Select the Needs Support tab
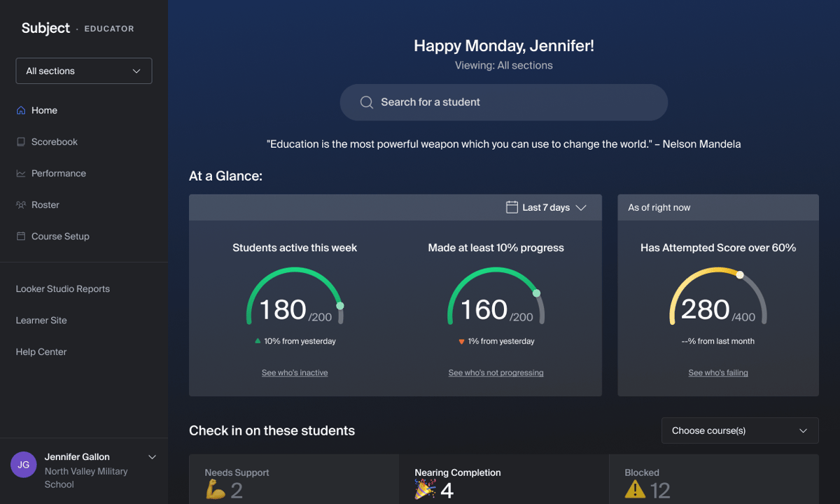This screenshot has height=504, width=840. 294,482
